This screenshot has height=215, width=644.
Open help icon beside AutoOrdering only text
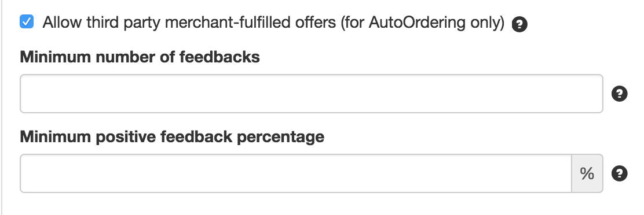[x=519, y=25]
